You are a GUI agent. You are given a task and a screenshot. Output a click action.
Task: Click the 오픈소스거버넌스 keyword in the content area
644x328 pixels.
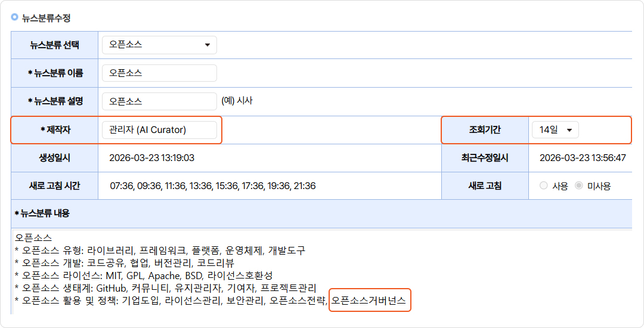tap(369, 302)
